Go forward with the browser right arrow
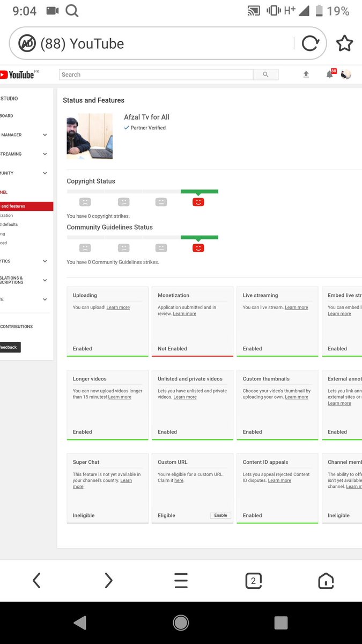 pyautogui.click(x=108, y=580)
